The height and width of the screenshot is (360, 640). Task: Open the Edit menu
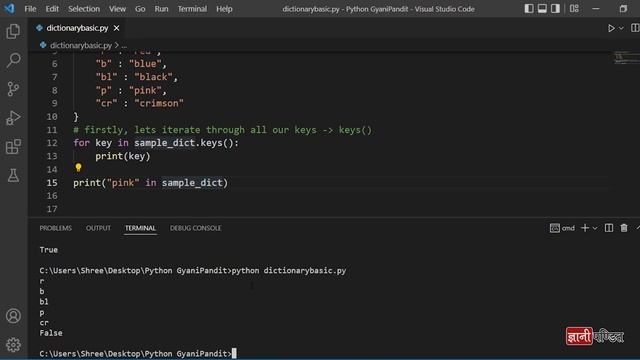(52, 9)
